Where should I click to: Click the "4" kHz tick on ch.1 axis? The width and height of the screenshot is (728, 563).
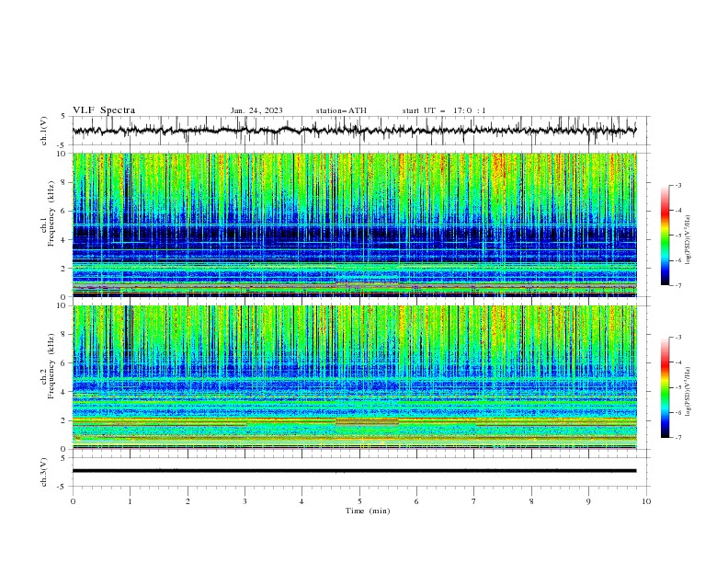(65, 240)
